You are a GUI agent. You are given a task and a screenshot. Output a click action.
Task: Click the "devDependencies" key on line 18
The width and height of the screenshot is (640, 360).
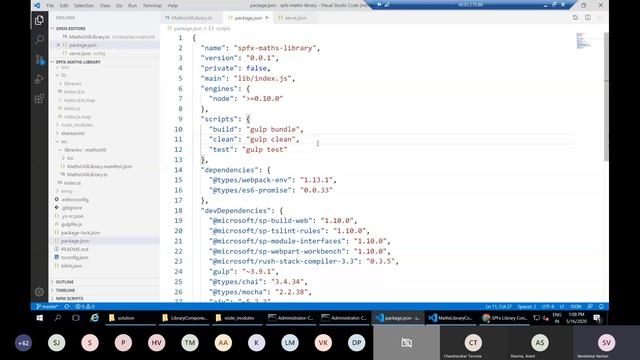tap(237, 211)
